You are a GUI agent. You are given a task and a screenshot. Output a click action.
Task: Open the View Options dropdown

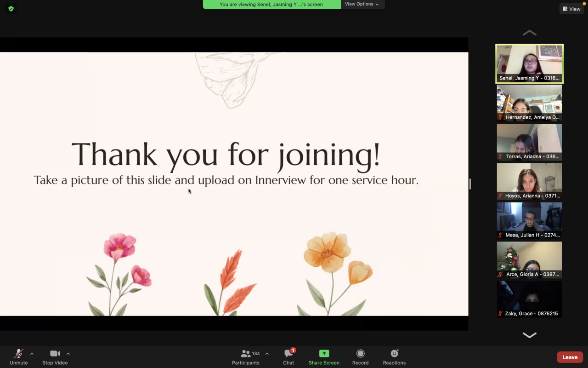tap(362, 4)
